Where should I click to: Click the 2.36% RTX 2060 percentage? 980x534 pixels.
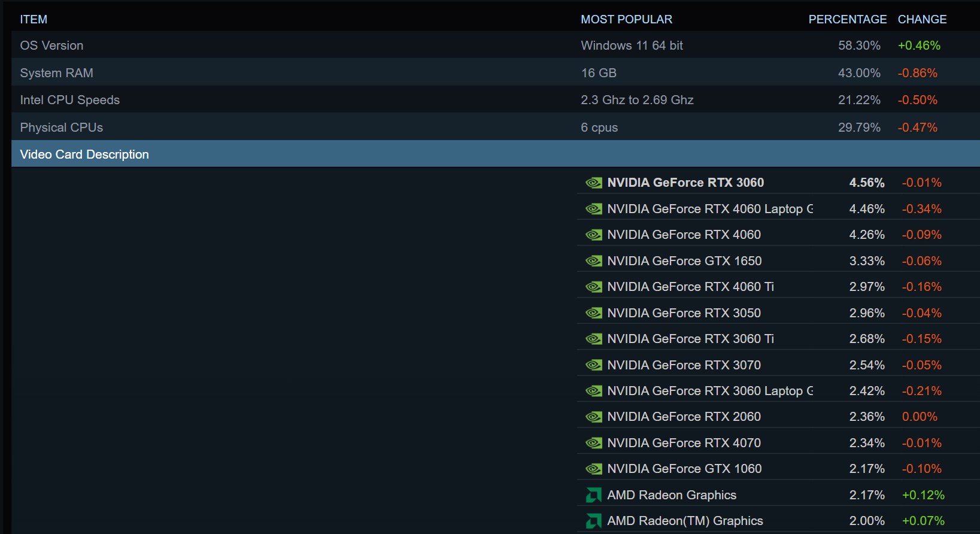tap(867, 417)
